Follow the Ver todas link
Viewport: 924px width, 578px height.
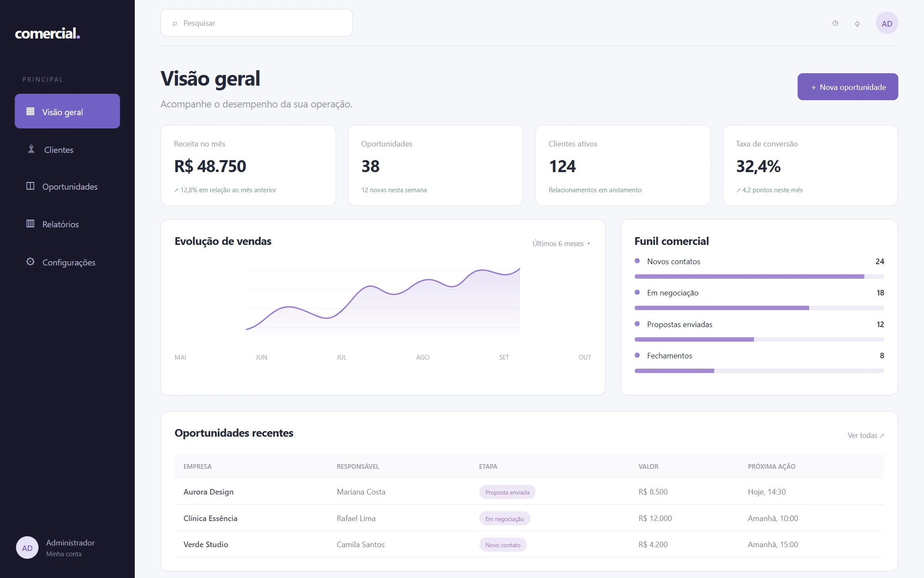point(866,435)
